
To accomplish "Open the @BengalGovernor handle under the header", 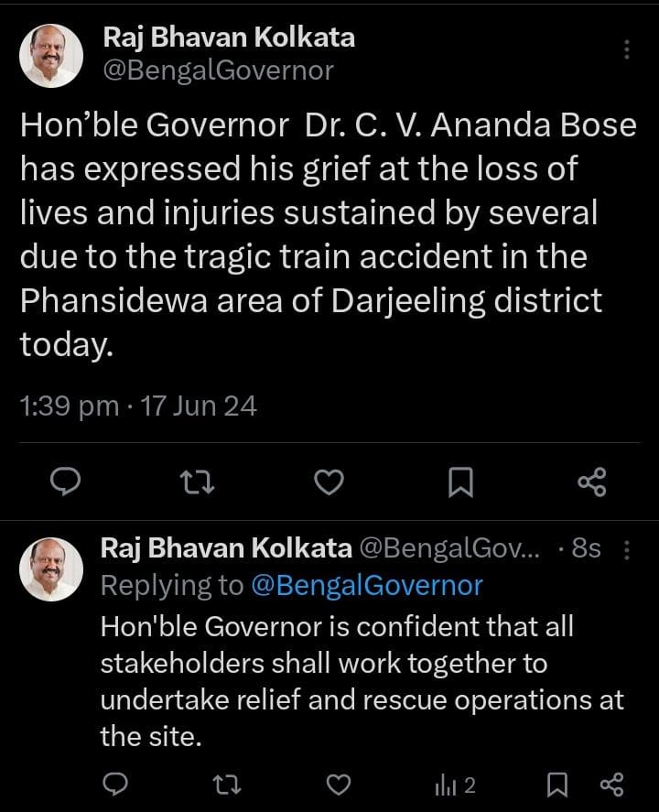I will (218, 70).
